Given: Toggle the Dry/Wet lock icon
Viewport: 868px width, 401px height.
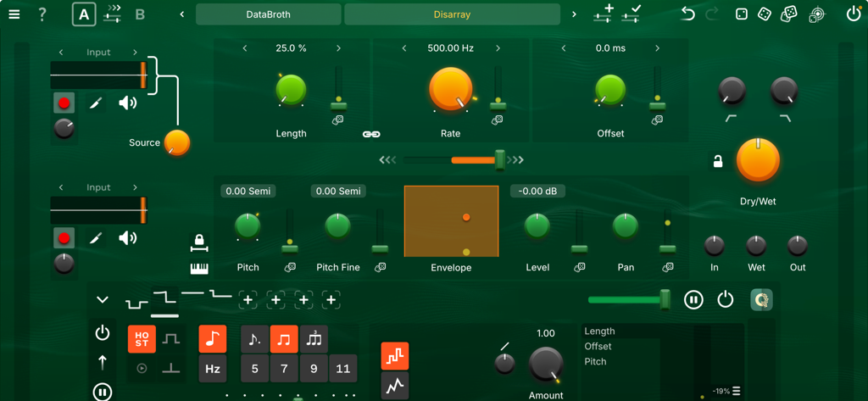Looking at the screenshot, I should coord(717,162).
